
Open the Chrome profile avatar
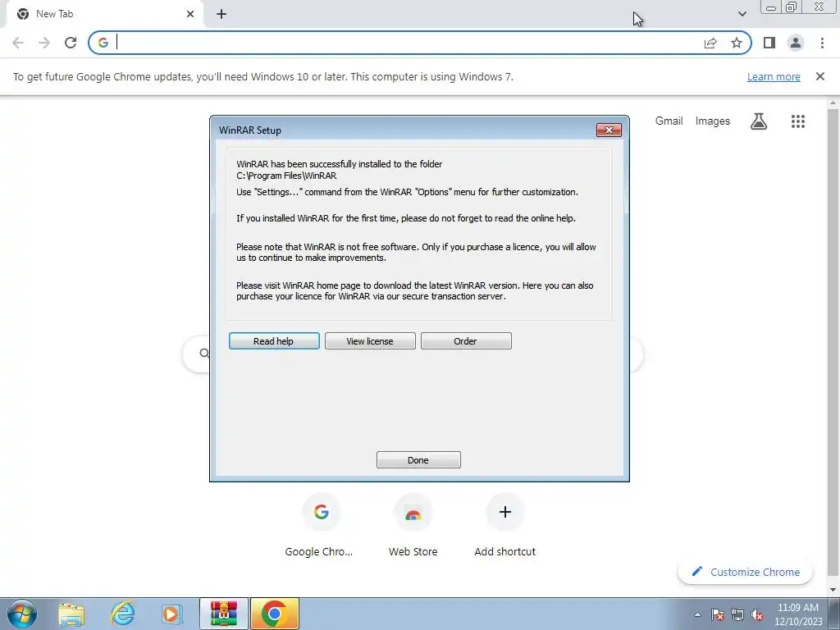point(796,43)
